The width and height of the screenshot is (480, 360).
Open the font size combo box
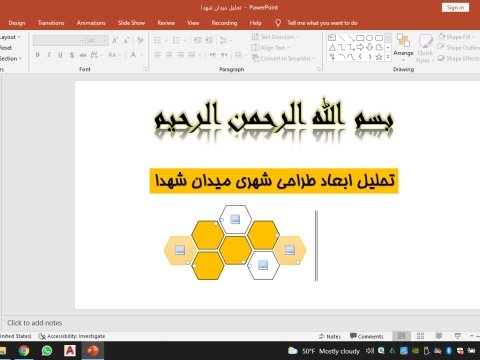[x=97, y=41]
